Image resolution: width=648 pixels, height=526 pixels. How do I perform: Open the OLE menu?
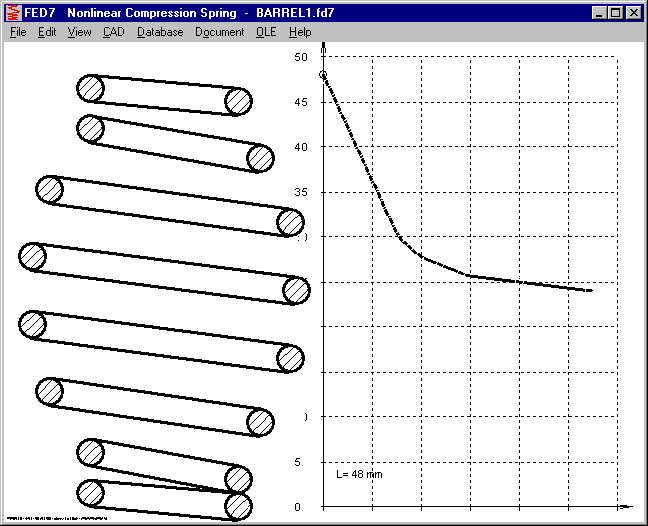tap(265, 32)
